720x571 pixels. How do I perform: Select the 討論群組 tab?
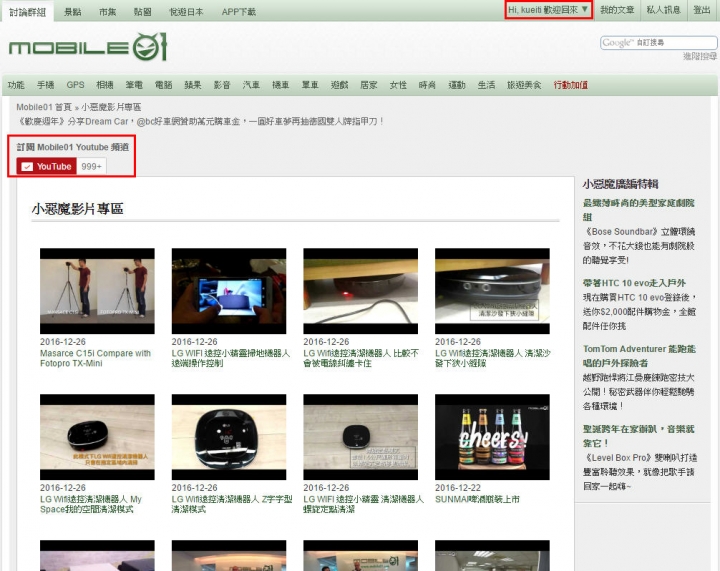click(28, 12)
